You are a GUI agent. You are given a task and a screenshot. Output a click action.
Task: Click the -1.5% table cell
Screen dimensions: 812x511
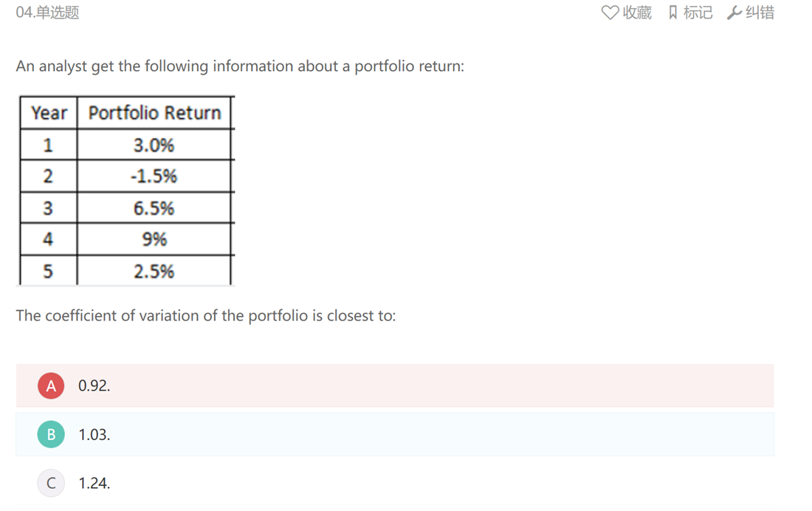click(x=154, y=176)
